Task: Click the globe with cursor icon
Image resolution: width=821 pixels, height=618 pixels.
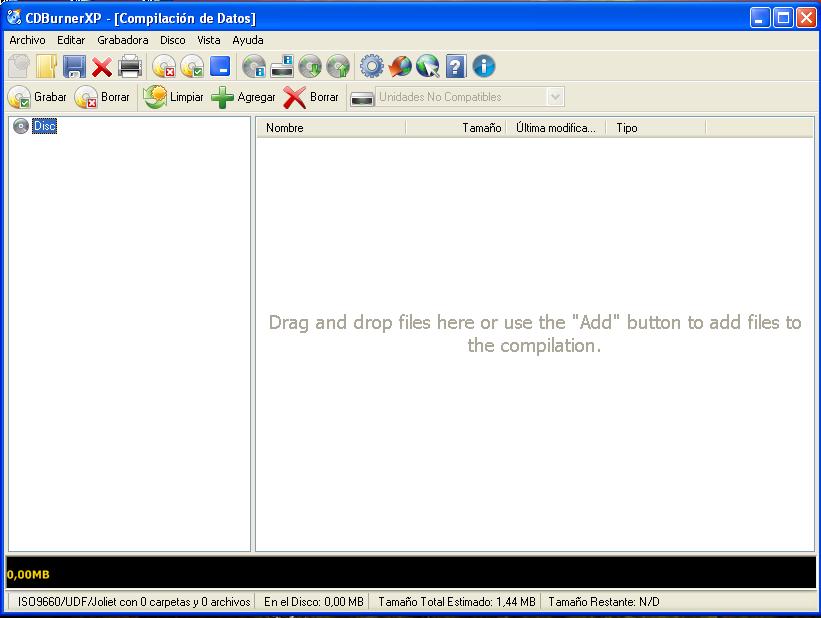Action: click(428, 67)
